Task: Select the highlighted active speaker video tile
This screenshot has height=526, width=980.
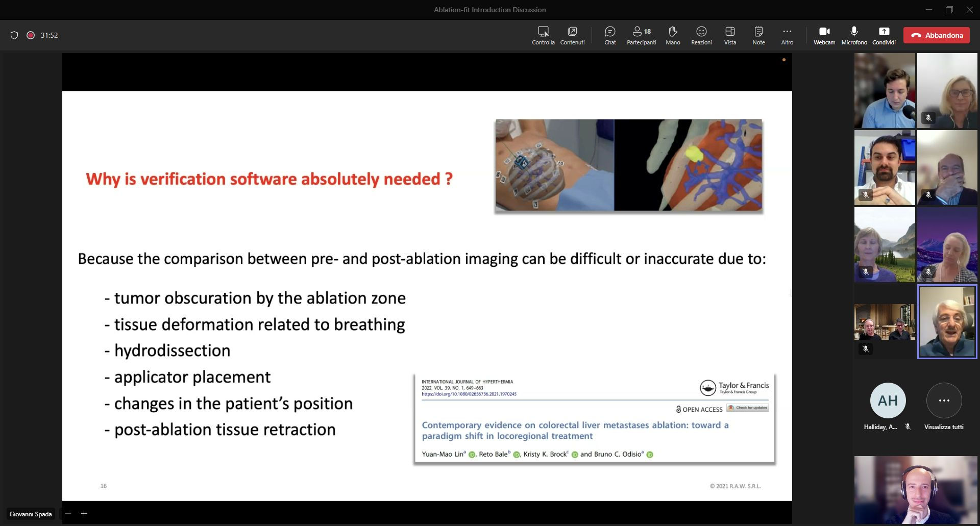Action: (947, 322)
